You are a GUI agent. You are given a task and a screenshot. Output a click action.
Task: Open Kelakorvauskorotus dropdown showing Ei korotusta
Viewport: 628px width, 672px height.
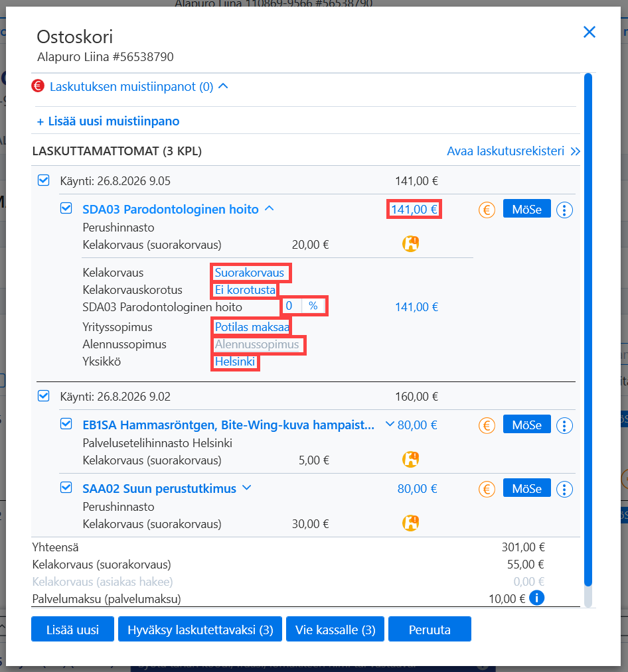[x=244, y=290]
